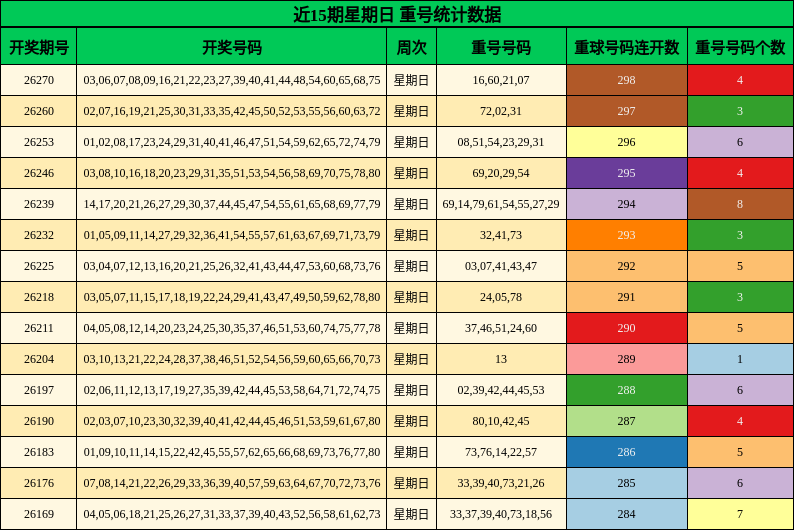Click the brown cell showing 297
Image resolution: width=794 pixels, height=530 pixels.
626,111
